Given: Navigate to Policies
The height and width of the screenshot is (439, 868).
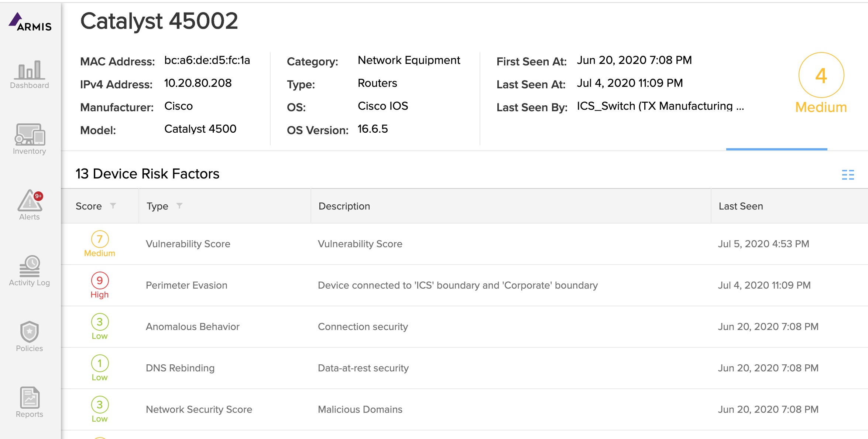Looking at the screenshot, I should (30, 337).
